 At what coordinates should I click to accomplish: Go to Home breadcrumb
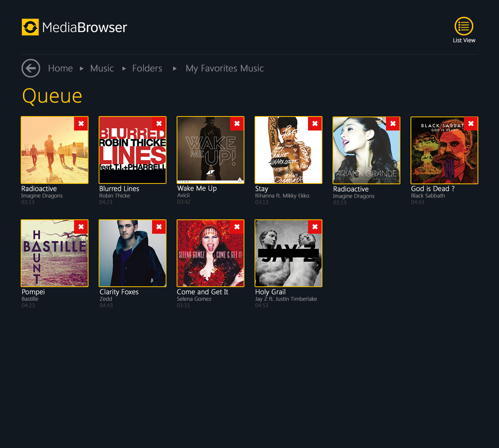(60, 68)
